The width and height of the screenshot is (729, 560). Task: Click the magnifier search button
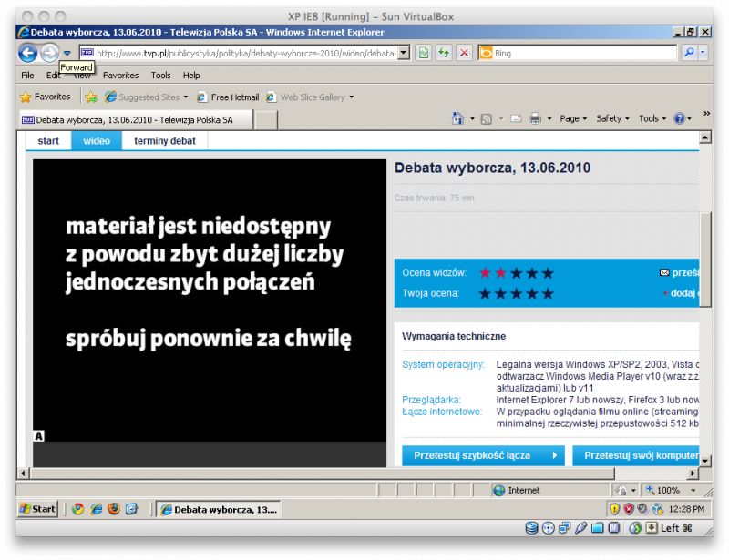(690, 53)
